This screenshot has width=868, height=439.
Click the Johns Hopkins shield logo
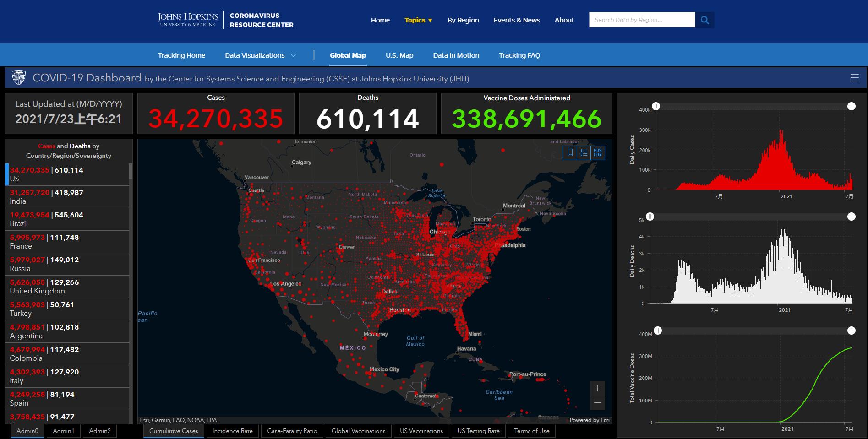[x=19, y=78]
